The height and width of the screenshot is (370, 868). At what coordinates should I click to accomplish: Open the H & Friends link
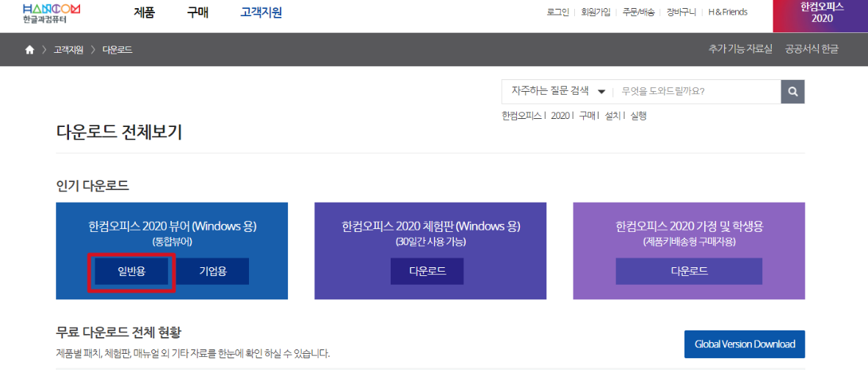coord(728,12)
